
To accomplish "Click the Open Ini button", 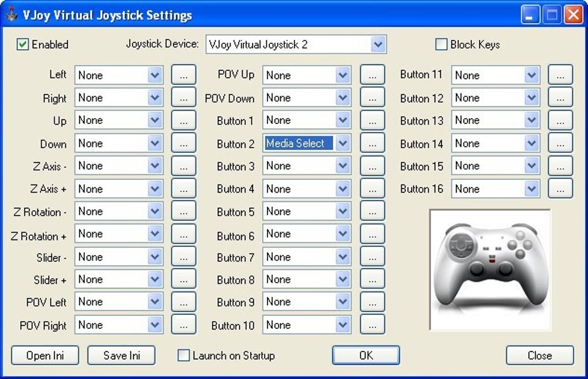I will 45,355.
